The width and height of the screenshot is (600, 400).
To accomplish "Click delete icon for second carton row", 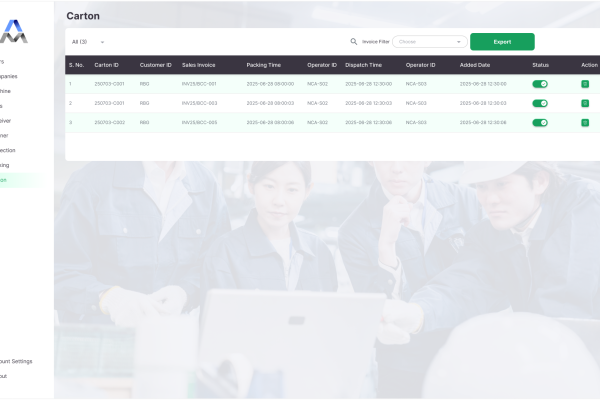I will pyautogui.click(x=585, y=103).
